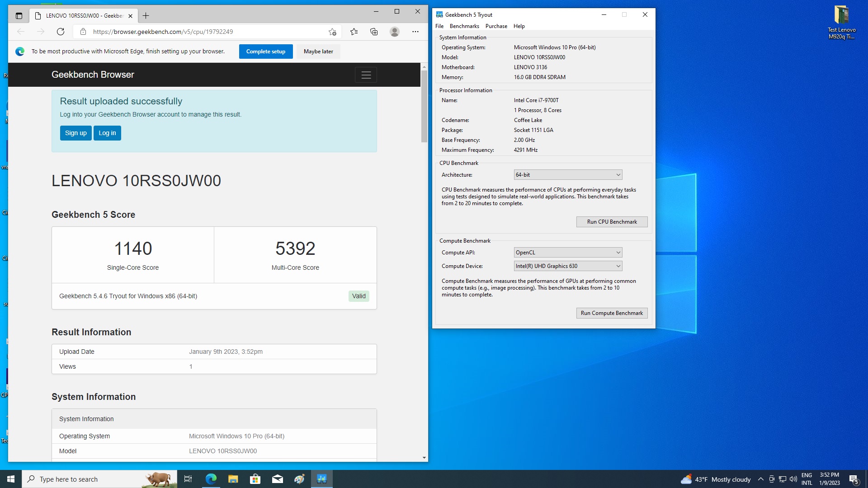Open File Explorer from the taskbar
Image resolution: width=868 pixels, height=488 pixels.
[x=233, y=479]
